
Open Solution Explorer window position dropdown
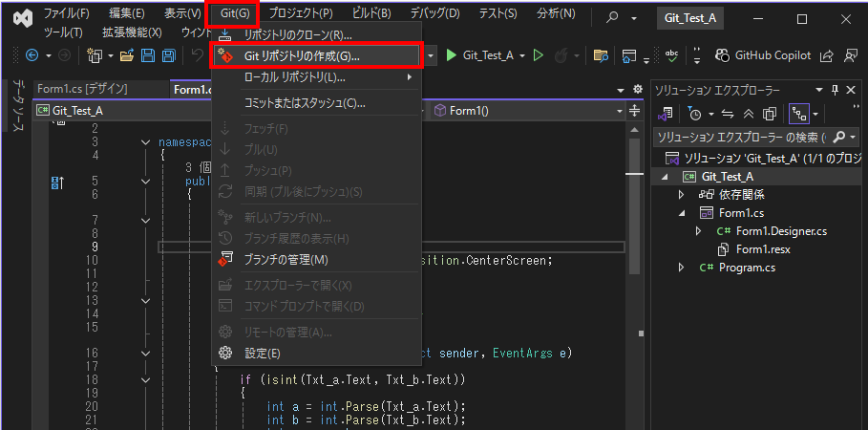click(x=818, y=90)
